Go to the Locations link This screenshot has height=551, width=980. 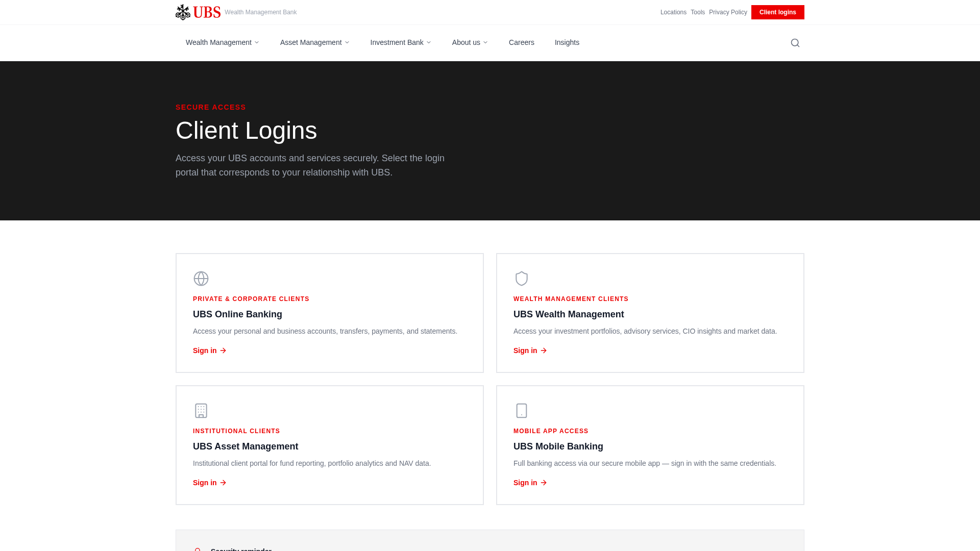click(x=673, y=12)
